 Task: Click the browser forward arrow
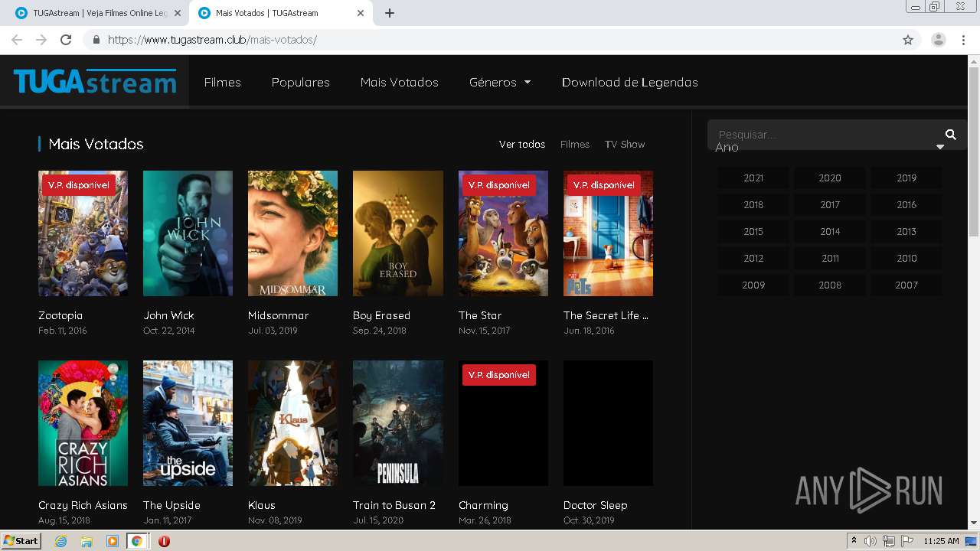click(x=41, y=40)
